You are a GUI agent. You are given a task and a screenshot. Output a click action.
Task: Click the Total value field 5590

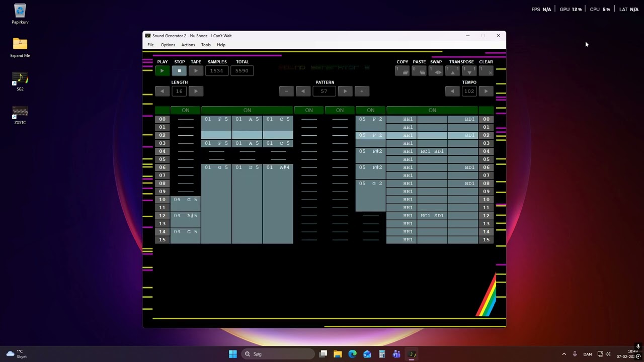click(242, 71)
